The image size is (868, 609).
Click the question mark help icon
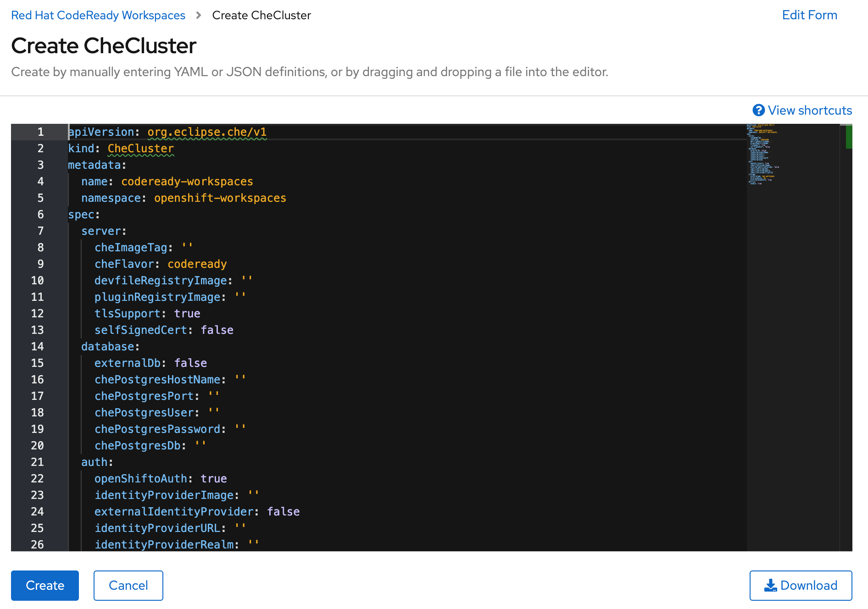[x=759, y=111]
